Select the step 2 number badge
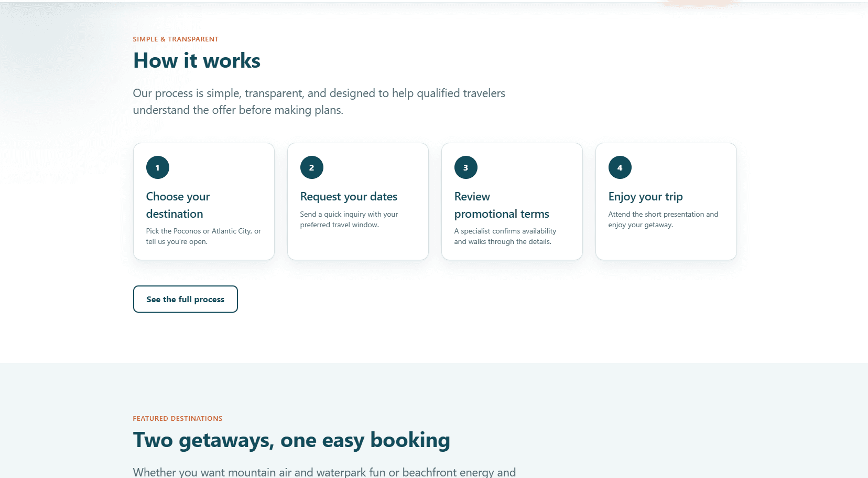This screenshot has height=478, width=868. (312, 167)
